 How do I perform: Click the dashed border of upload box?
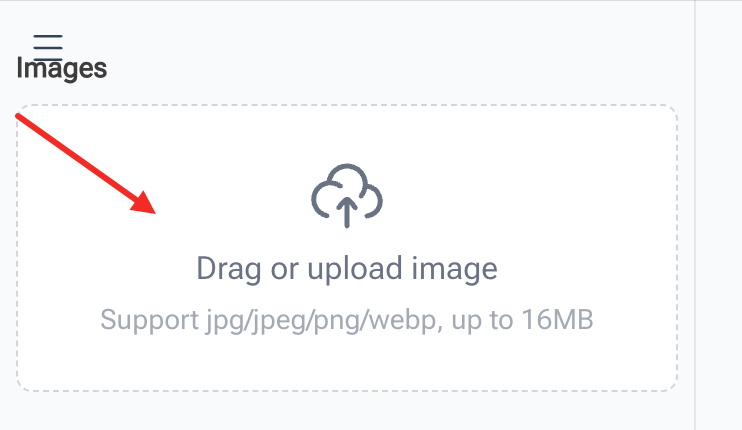(347, 105)
